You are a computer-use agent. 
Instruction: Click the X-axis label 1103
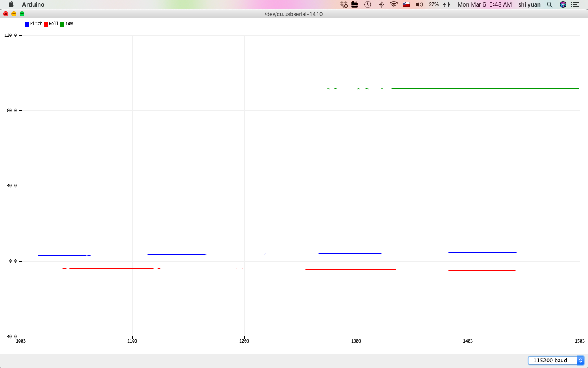click(x=132, y=341)
